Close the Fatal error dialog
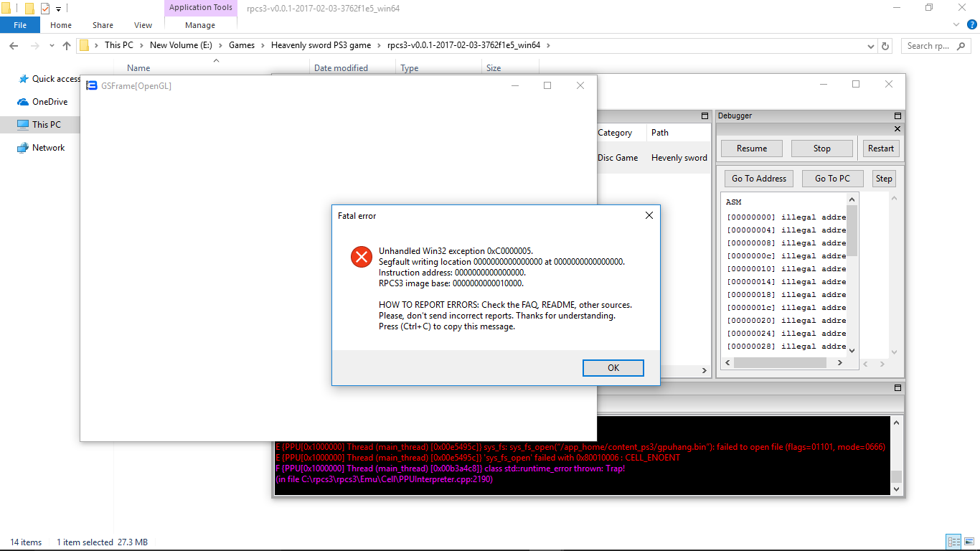This screenshot has width=980, height=551. [649, 215]
